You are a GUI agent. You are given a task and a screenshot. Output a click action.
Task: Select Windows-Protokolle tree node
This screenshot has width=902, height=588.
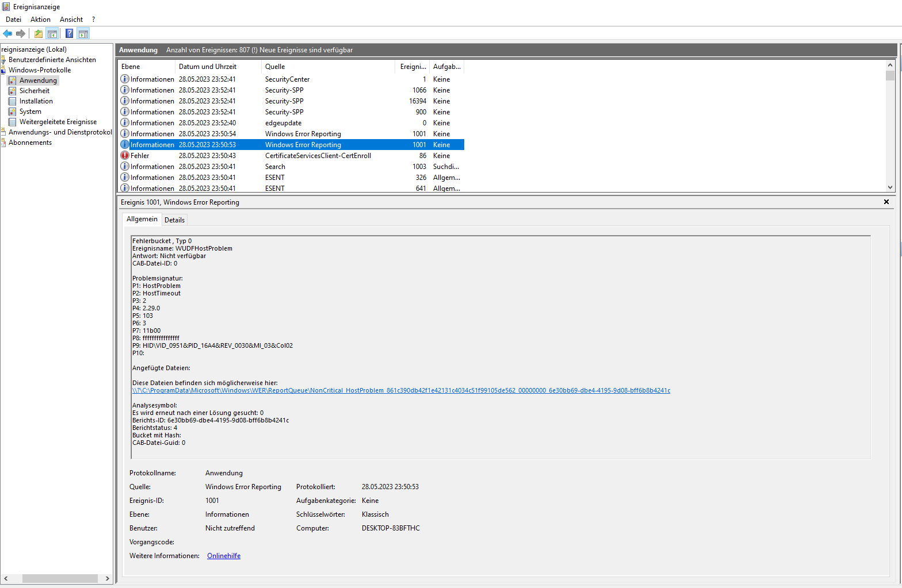40,70
